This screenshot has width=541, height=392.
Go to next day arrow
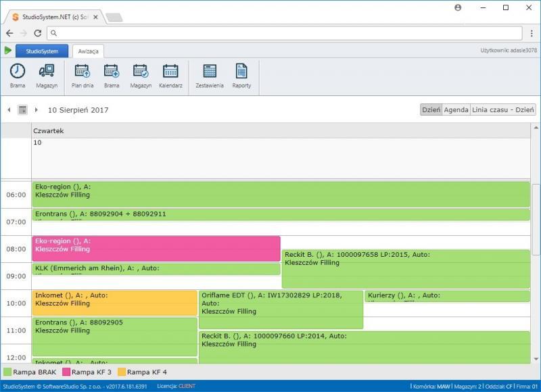pos(37,110)
